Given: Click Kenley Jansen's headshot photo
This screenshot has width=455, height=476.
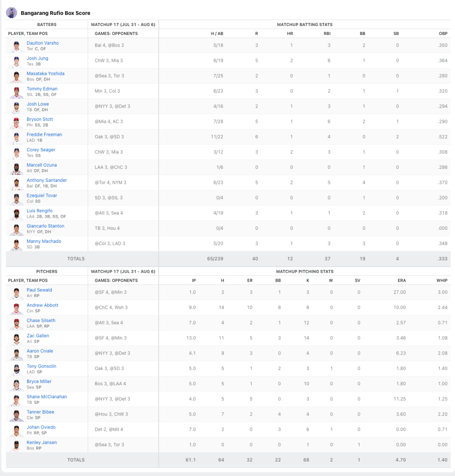Looking at the screenshot, I should (x=17, y=446).
